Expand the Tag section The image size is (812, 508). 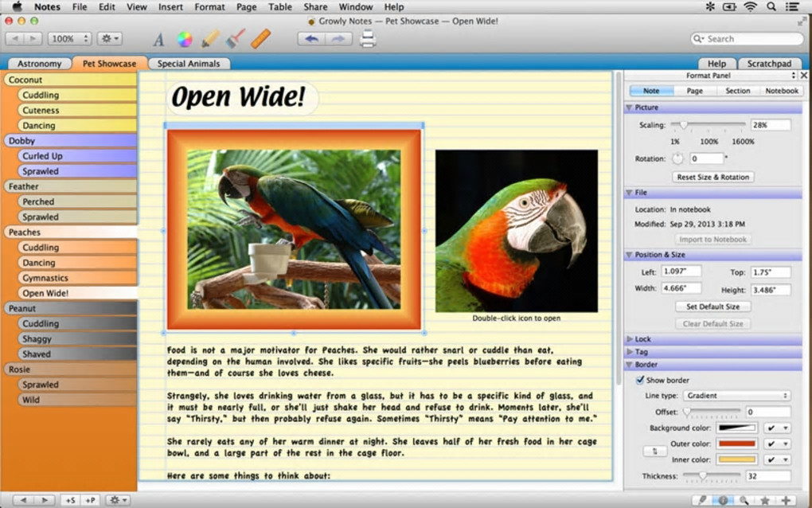click(x=629, y=352)
